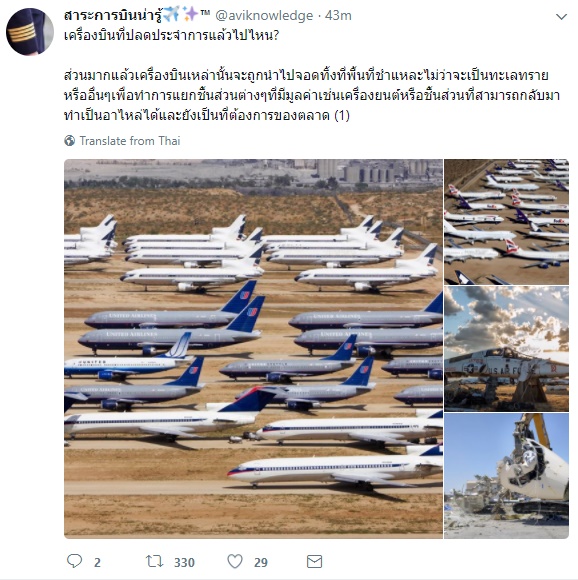578x580 pixels.
Task: Open the @aviknowledge handle link
Action: pos(264,16)
